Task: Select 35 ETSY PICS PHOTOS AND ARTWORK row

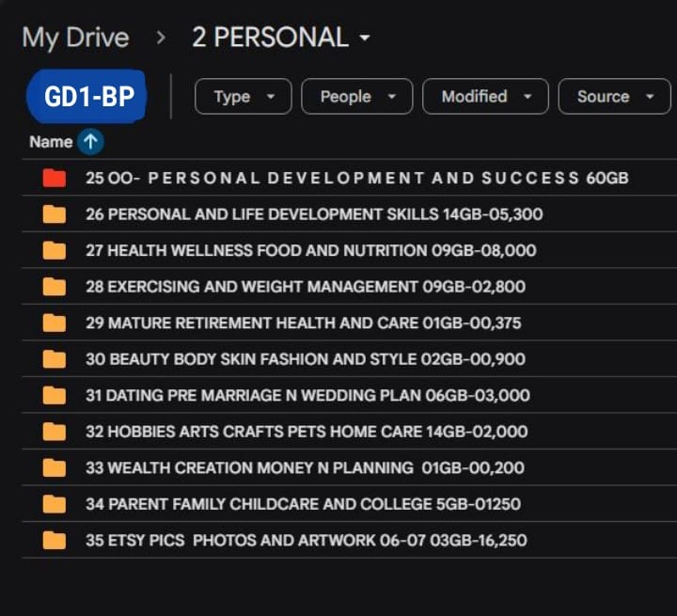Action: click(350, 541)
